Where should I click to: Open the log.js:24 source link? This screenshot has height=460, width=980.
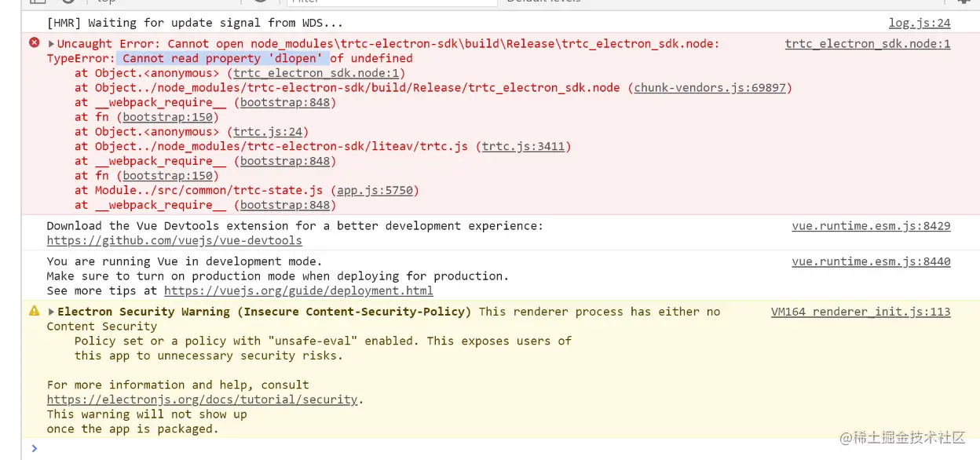pyautogui.click(x=920, y=24)
